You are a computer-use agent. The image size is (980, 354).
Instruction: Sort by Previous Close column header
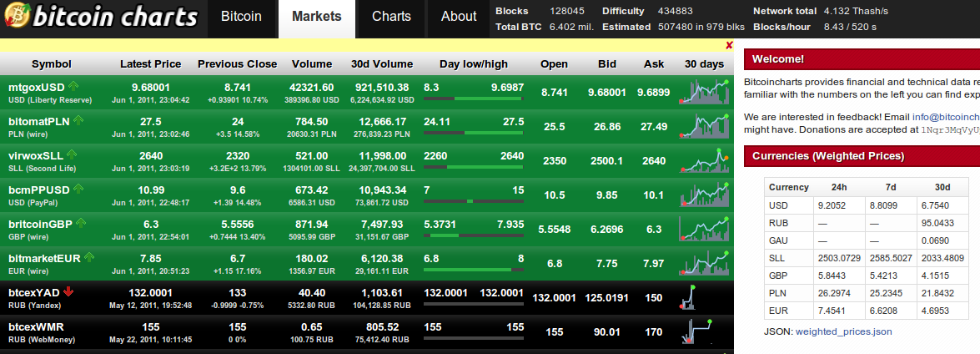[x=238, y=63]
